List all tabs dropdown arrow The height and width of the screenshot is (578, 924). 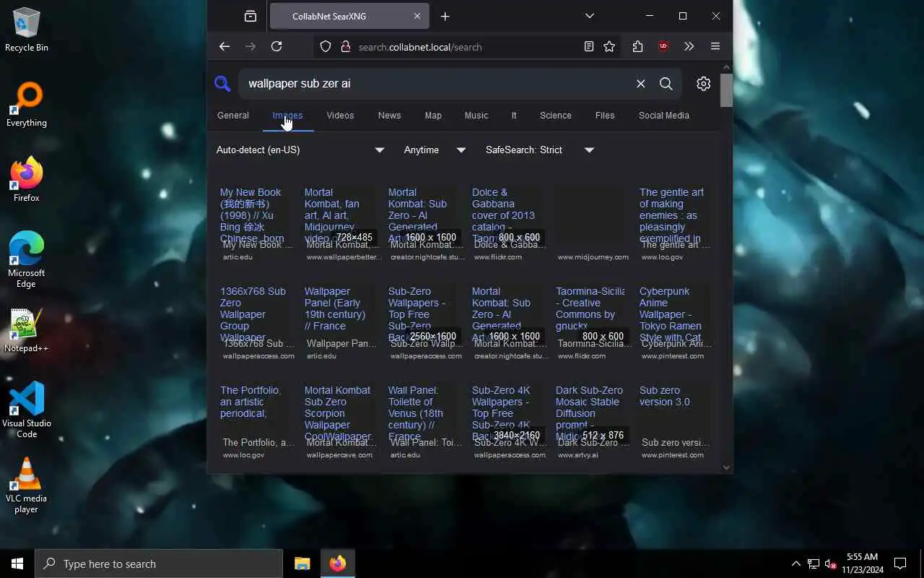(x=590, y=16)
